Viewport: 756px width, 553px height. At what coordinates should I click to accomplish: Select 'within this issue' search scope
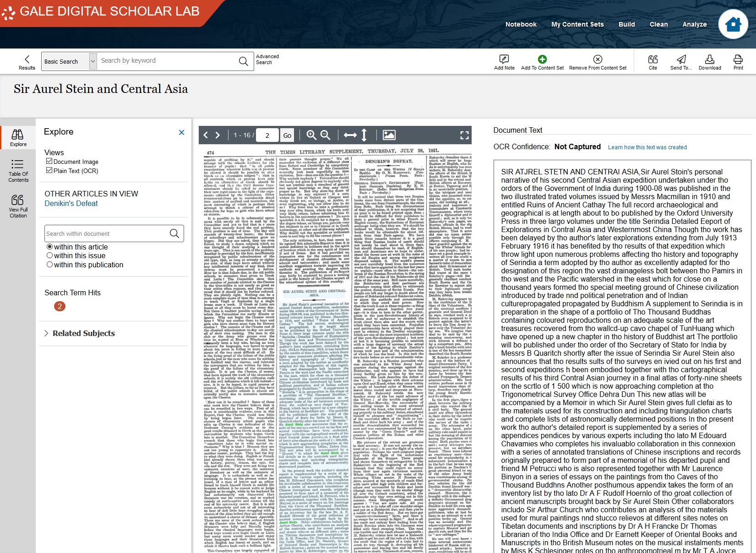coord(50,255)
